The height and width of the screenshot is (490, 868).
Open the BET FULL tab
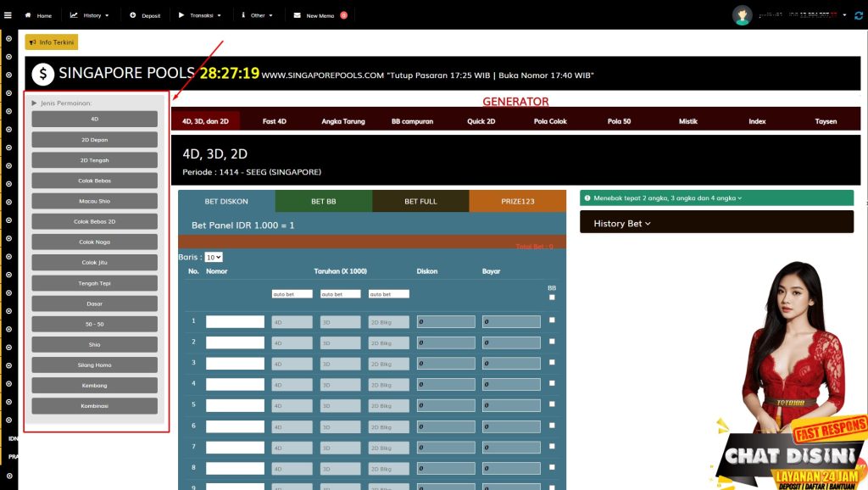[420, 201]
